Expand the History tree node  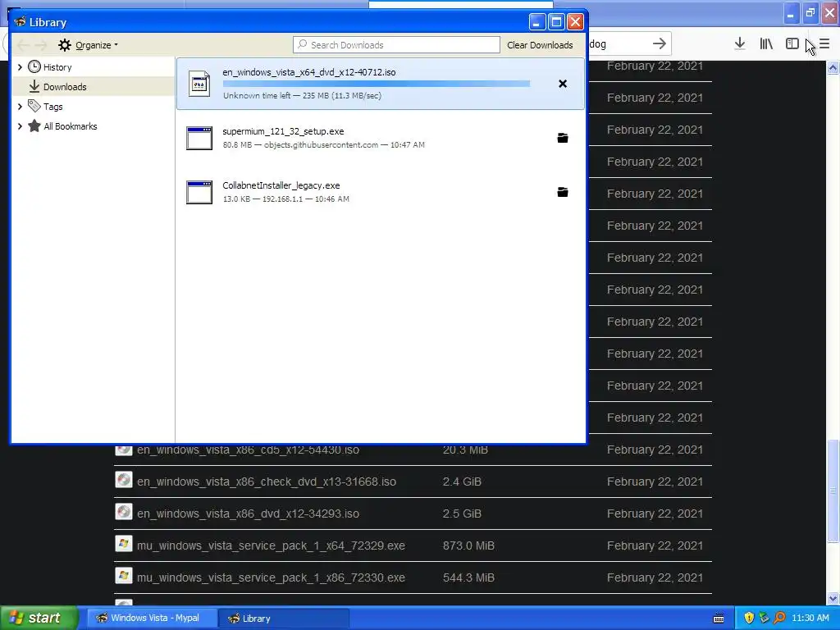[x=20, y=67]
